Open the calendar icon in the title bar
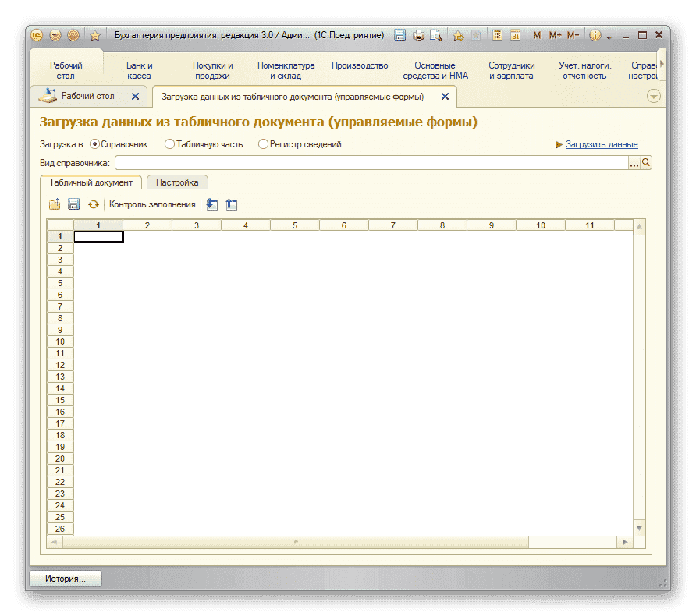696x616 pixels. coord(515,35)
